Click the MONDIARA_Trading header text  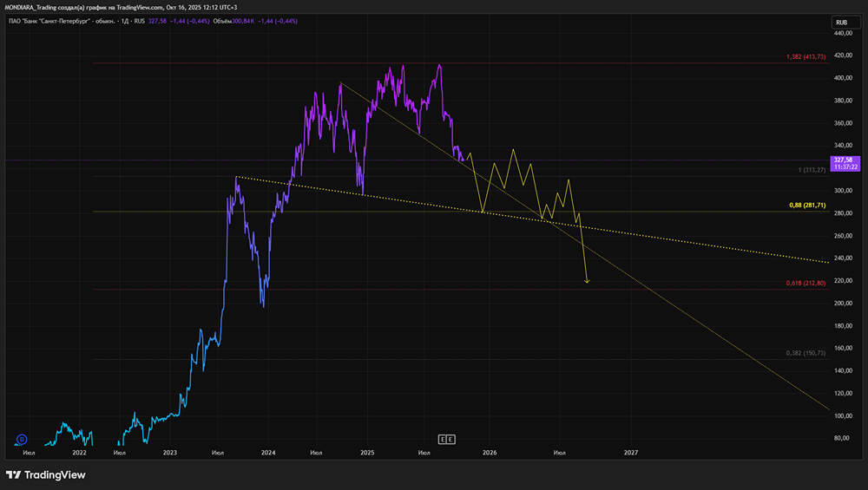tap(30, 7)
